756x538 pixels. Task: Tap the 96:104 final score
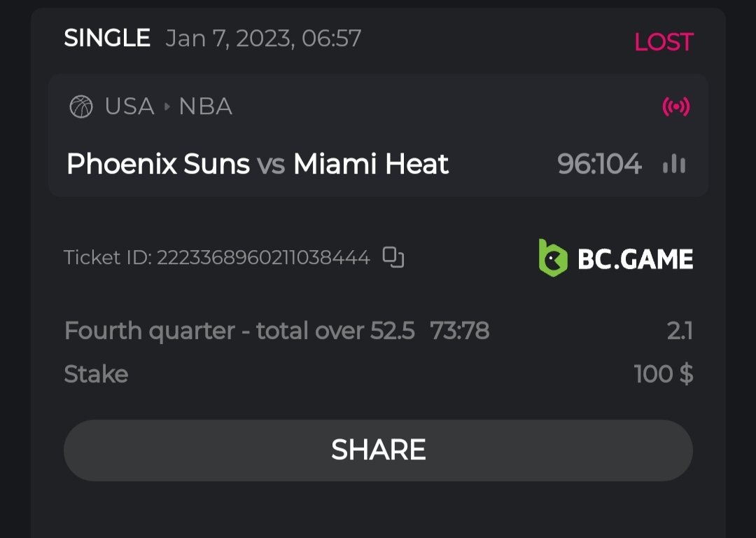coord(599,165)
